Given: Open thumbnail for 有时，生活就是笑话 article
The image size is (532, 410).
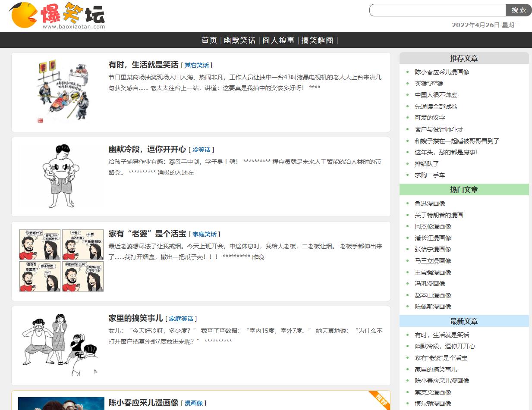Looking at the screenshot, I should [x=61, y=92].
